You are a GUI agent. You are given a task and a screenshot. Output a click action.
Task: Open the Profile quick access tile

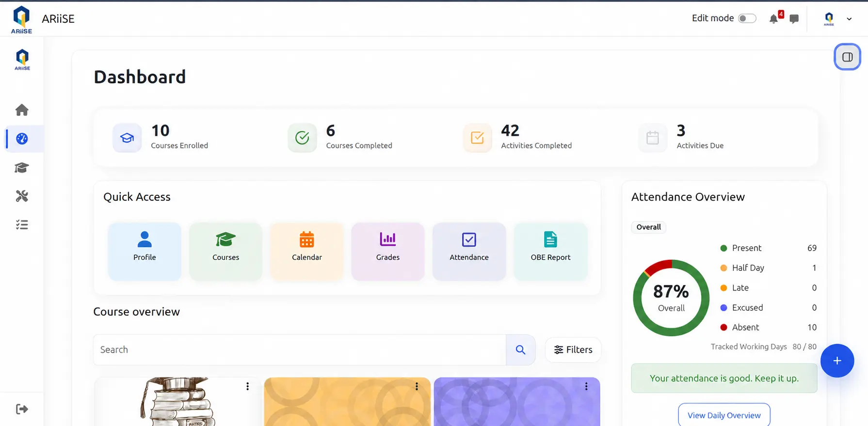tap(145, 251)
